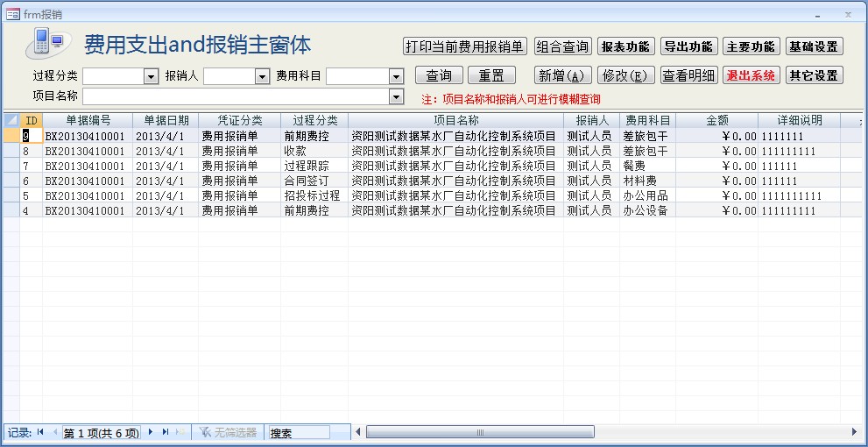The image size is (868, 447).
Task: Sort by 单据编号 column header
Action: [88, 120]
